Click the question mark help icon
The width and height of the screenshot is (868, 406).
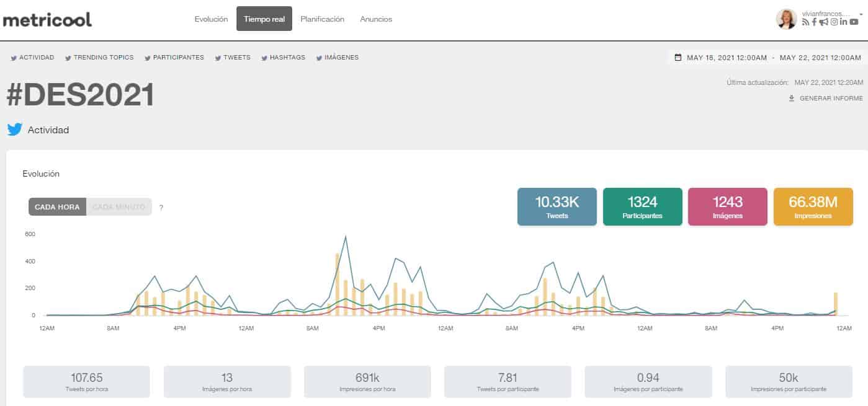(x=161, y=208)
